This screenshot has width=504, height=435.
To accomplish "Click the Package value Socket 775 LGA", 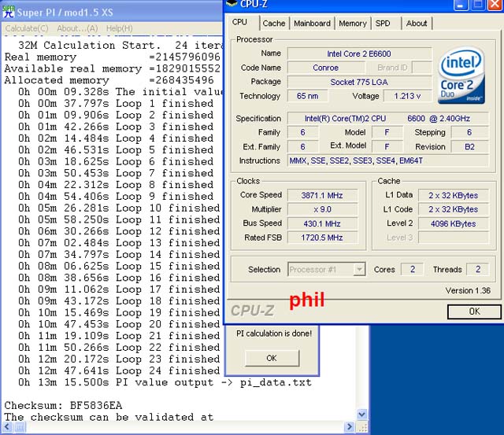I will pos(359,82).
